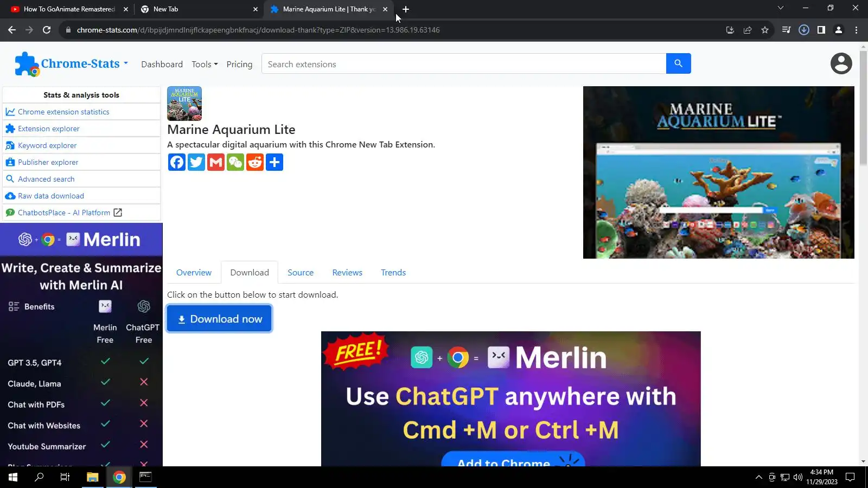
Task: Share the extension on WeChat
Action: [235, 162]
